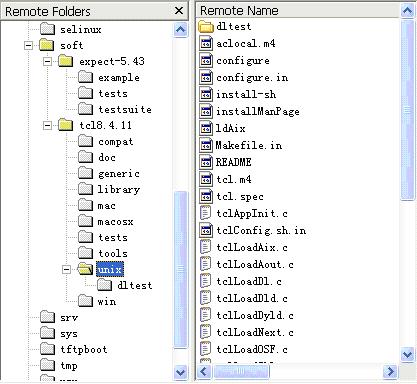This screenshot has width=417, height=384.
Task: Select the tclLoadAout.c file
Action: [255, 264]
